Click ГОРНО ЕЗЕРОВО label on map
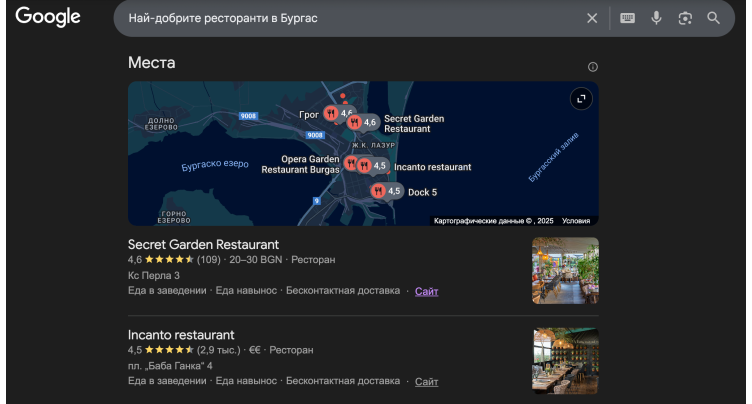Viewport: 752px width, 404px height. tap(174, 217)
